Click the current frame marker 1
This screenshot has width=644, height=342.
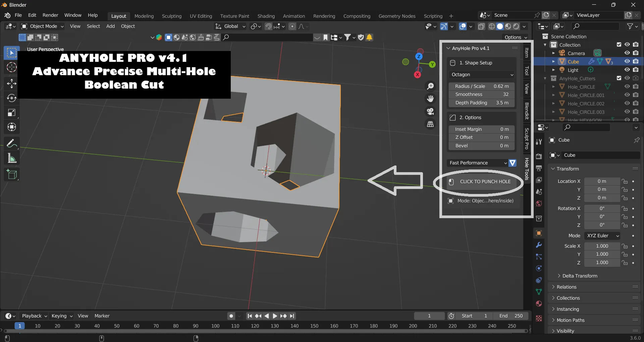[20, 326]
